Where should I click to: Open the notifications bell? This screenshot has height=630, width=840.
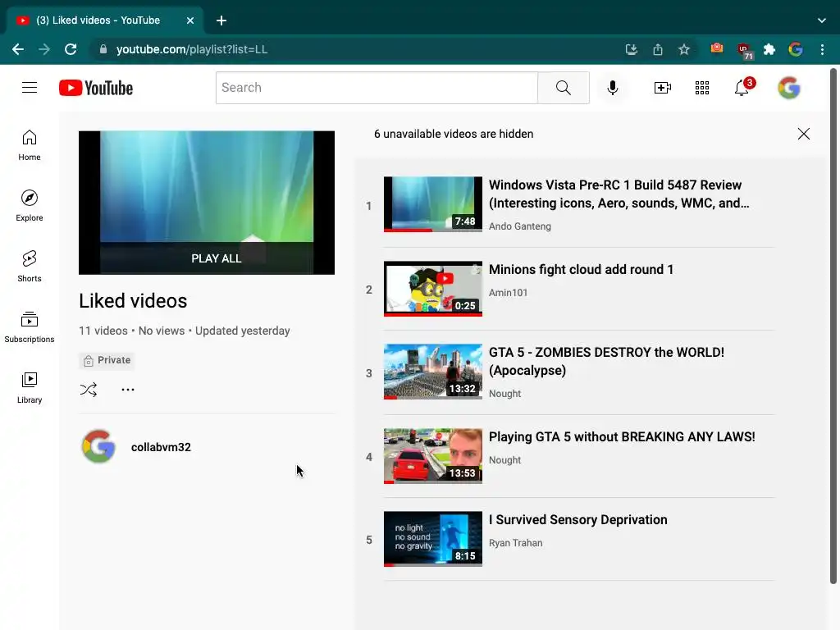[742, 87]
